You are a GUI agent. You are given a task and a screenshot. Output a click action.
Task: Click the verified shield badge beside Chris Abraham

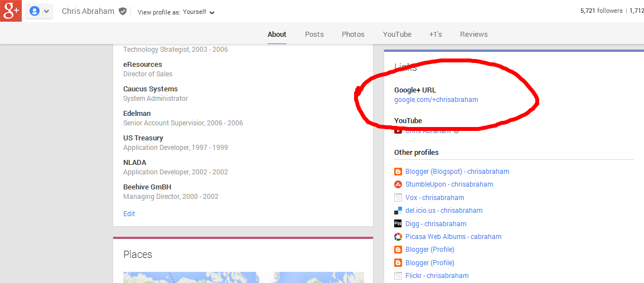(123, 11)
